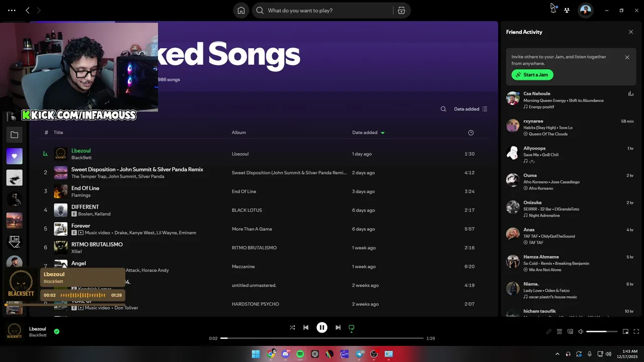The height and width of the screenshot is (362, 644).
Task: Open the three-dots app menu
Action: (x=12, y=10)
